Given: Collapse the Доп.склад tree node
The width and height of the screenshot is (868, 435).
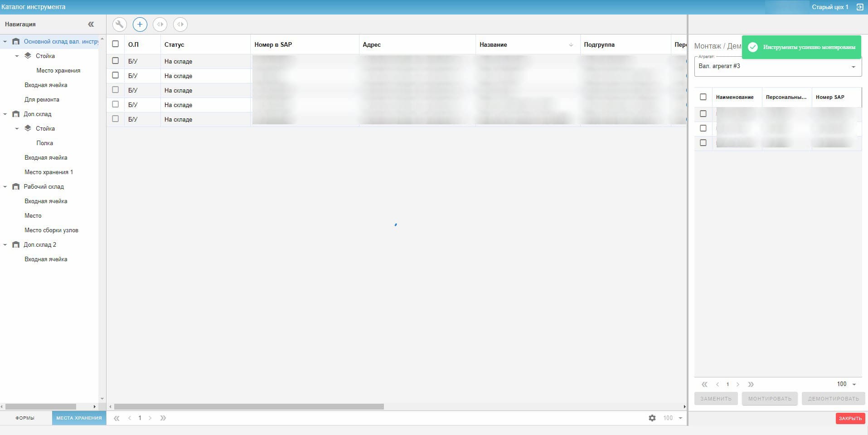Looking at the screenshot, I should [5, 114].
